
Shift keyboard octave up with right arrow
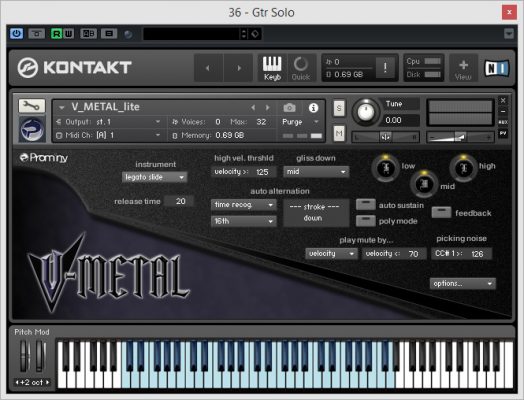pos(47,382)
